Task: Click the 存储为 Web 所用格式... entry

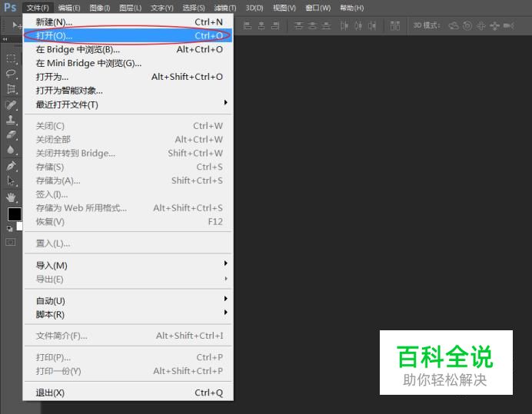Action: (128, 208)
